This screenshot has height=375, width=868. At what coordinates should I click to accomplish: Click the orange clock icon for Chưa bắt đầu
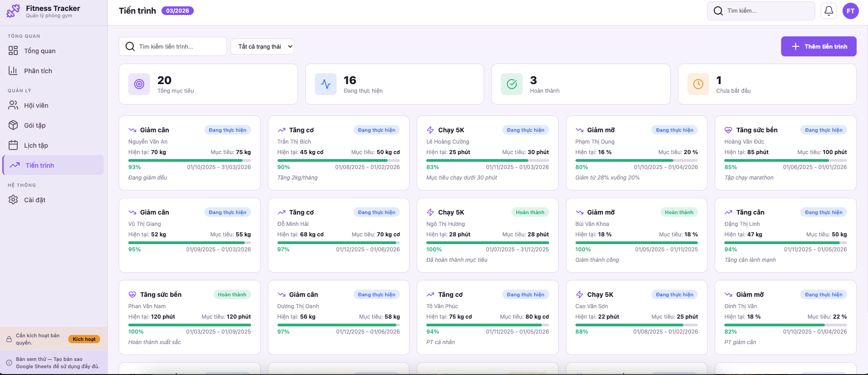pos(698,84)
